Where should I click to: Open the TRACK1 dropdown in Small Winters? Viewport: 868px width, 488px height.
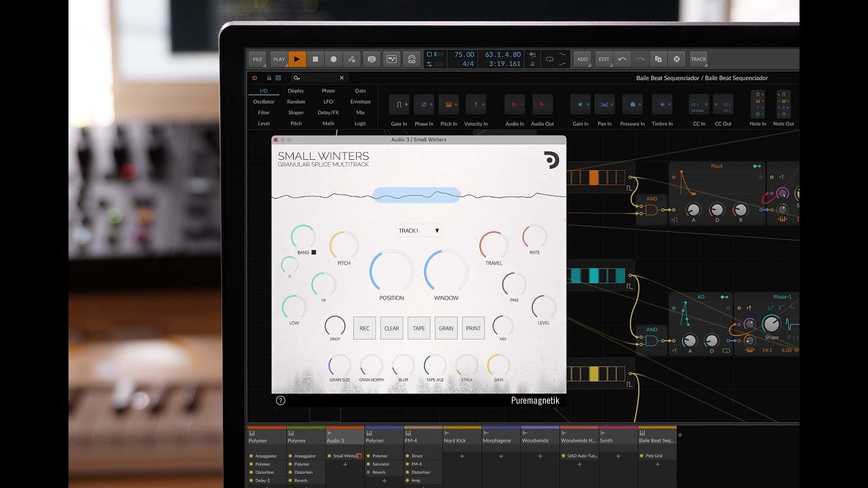click(418, 230)
